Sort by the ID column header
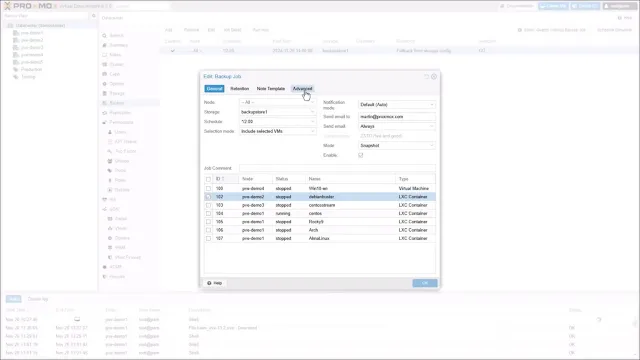Screen dimensions: 640x360 tap(226, 179)
